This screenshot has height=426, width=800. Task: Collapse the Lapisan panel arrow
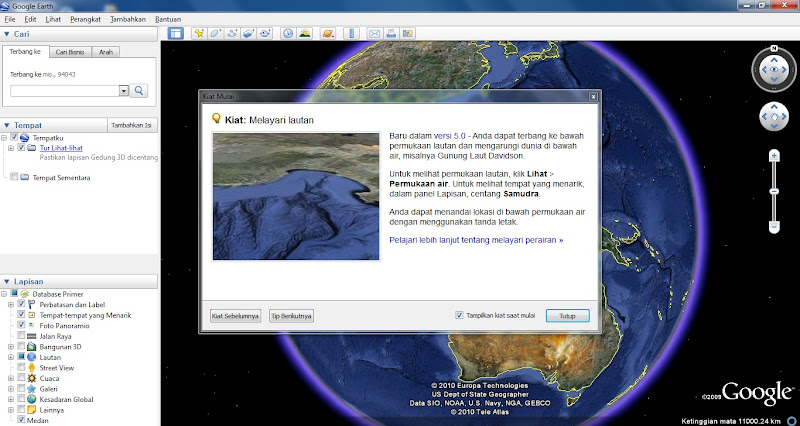[7, 282]
